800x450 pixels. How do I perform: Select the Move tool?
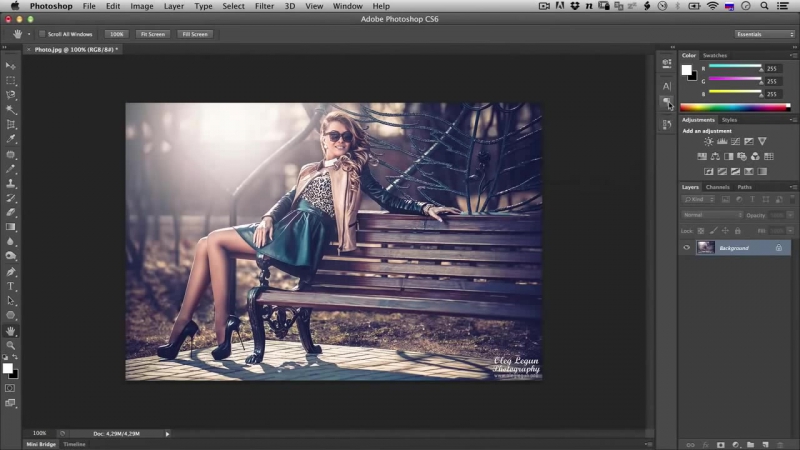point(11,65)
